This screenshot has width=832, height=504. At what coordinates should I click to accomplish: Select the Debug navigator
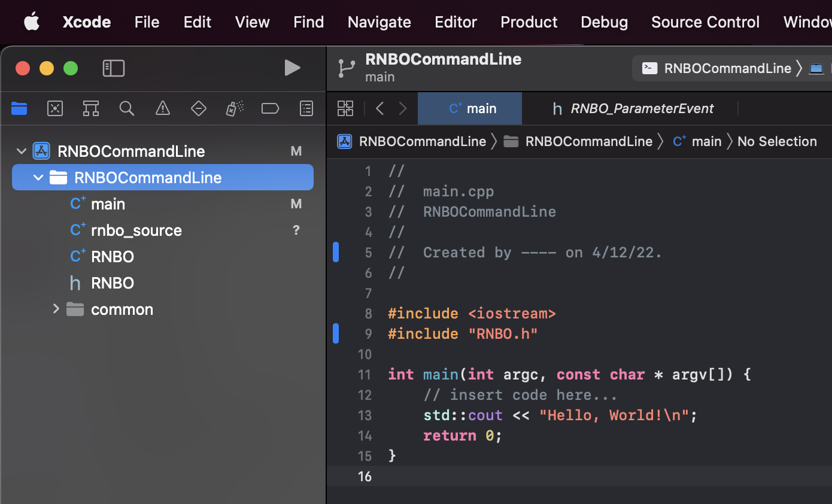(x=234, y=108)
